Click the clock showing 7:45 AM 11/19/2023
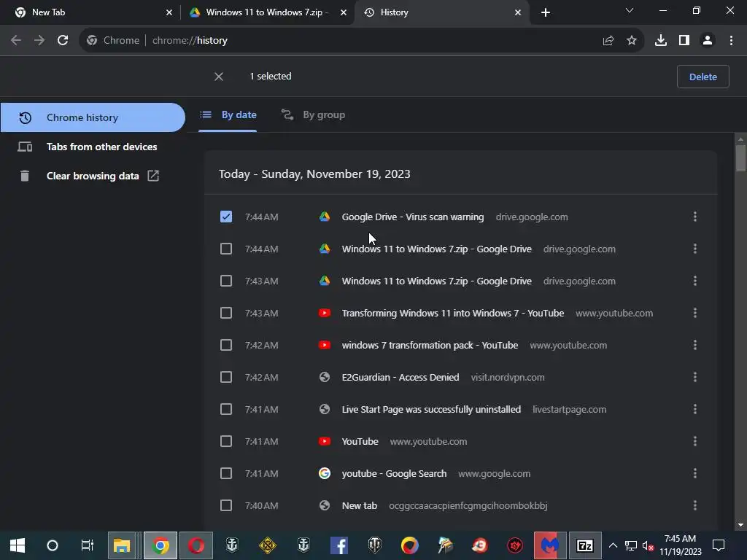This screenshot has height=560, width=747. tap(681, 545)
